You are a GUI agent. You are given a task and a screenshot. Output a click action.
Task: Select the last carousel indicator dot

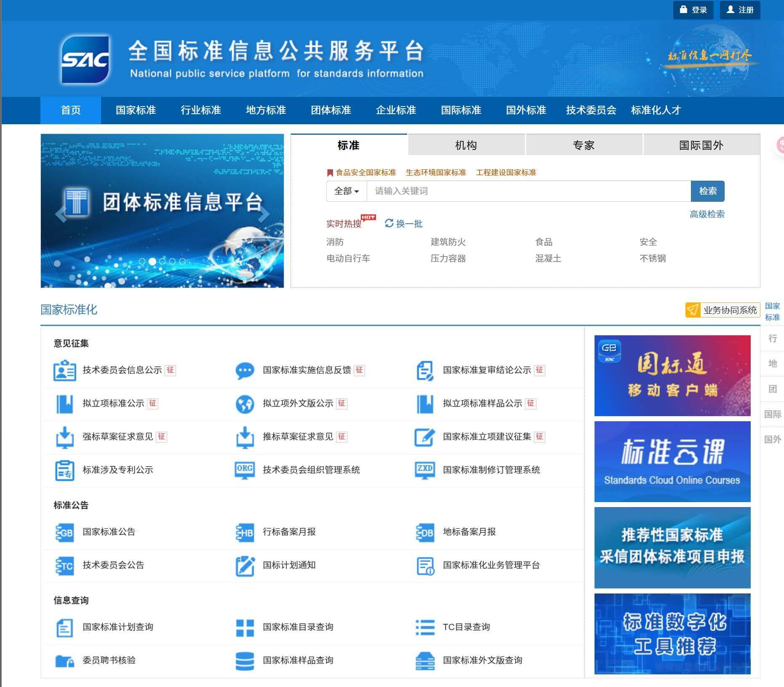[182, 262]
